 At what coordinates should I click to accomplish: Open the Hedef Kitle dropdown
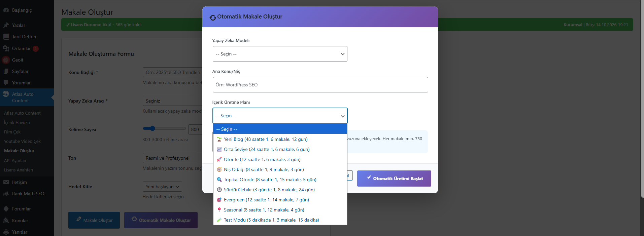pos(162,187)
